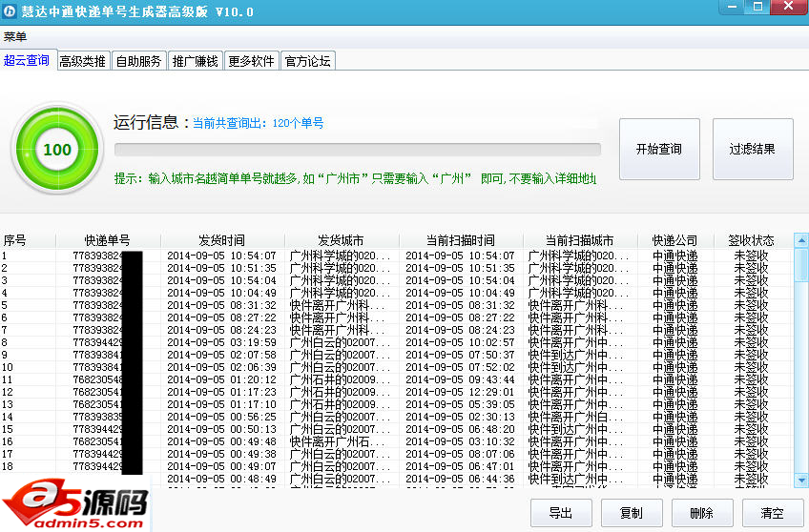Select row 1 shipping time 10:54:07
The width and height of the screenshot is (809, 532).
[222, 256]
